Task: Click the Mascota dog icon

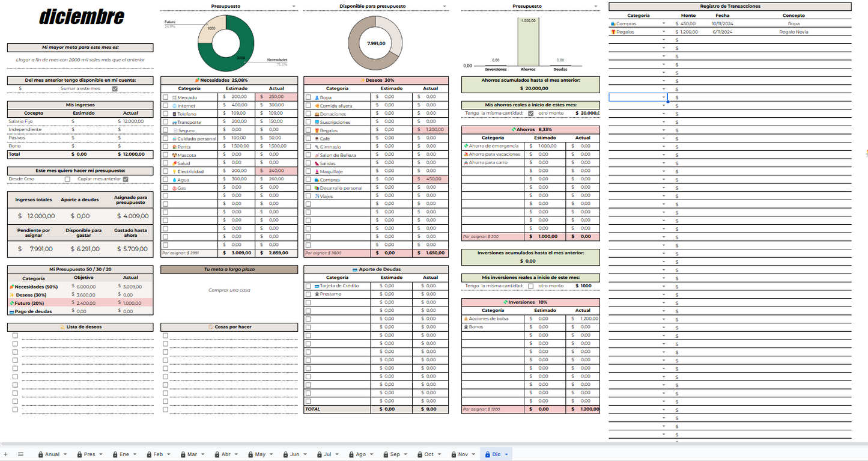Action: tap(174, 155)
